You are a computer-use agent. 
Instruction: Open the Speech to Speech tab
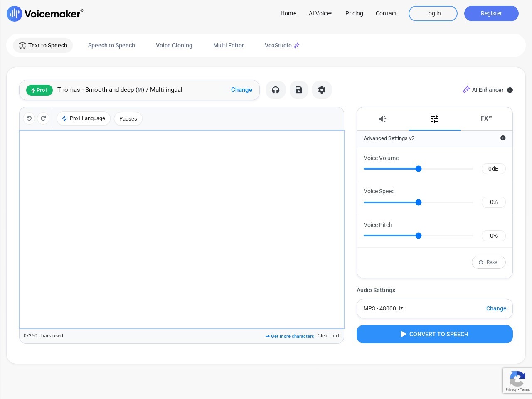click(x=111, y=45)
